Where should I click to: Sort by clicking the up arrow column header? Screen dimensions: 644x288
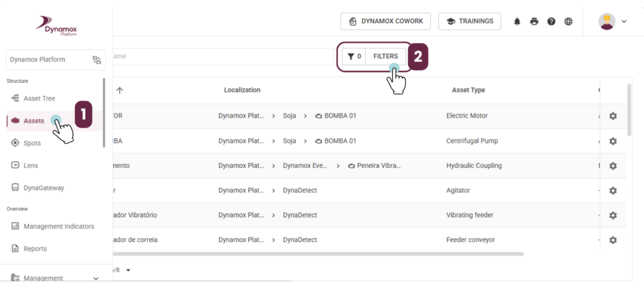click(x=119, y=90)
